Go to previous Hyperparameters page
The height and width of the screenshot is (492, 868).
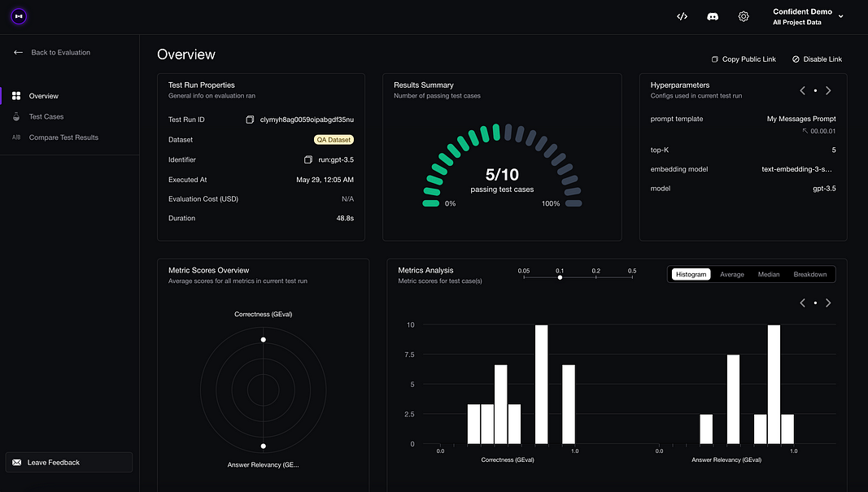click(x=802, y=91)
